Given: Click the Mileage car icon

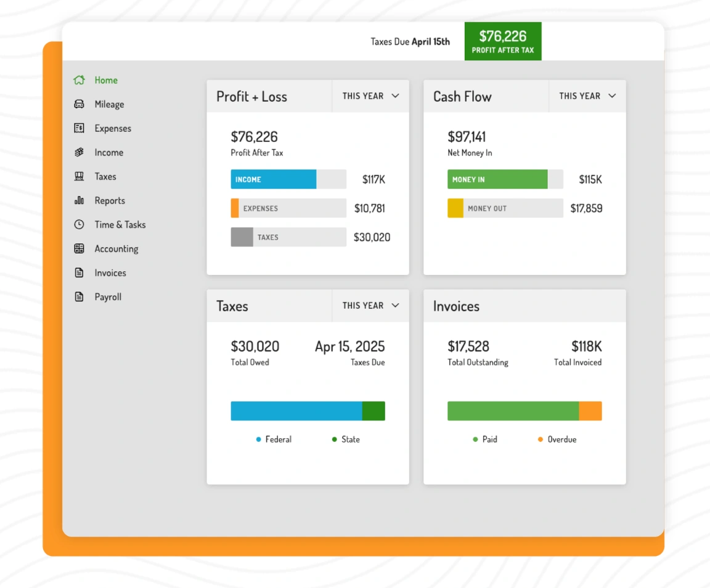Looking at the screenshot, I should click(x=80, y=104).
